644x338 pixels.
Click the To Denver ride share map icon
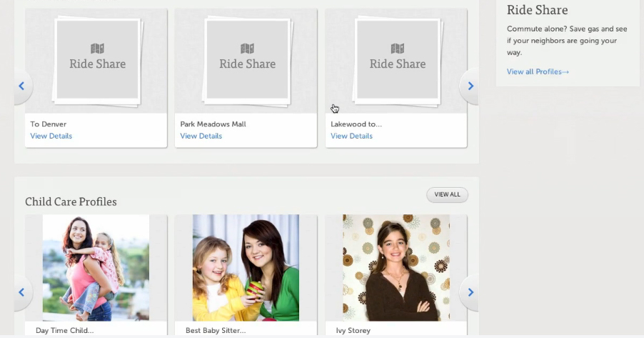[97, 49]
